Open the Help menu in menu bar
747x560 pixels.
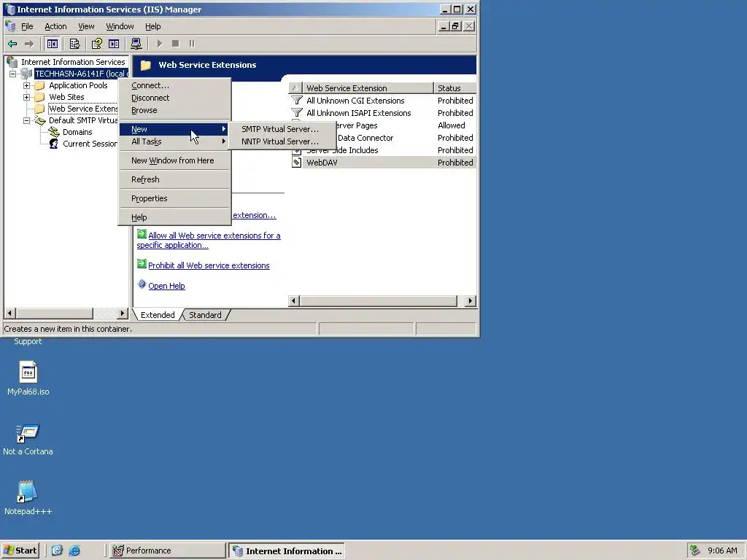[x=153, y=27]
